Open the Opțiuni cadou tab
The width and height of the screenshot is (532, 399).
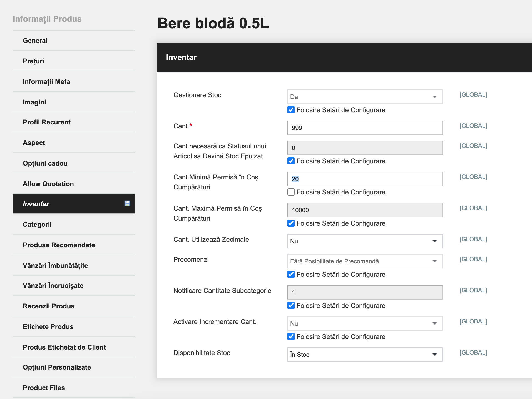click(x=74, y=163)
